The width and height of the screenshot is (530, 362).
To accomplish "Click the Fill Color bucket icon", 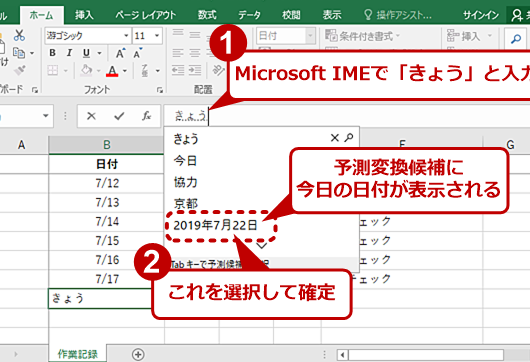I will click(87, 71).
